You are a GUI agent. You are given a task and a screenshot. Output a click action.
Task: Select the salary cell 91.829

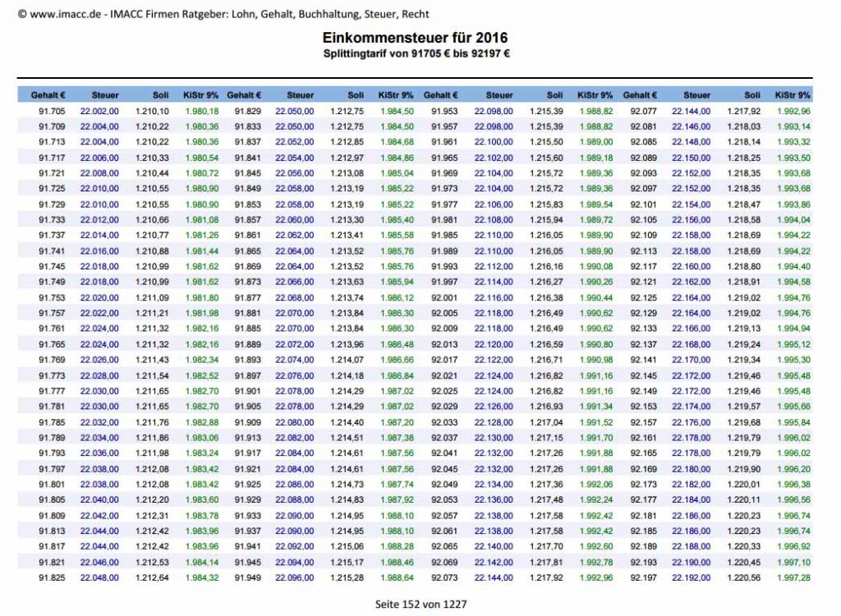click(248, 111)
